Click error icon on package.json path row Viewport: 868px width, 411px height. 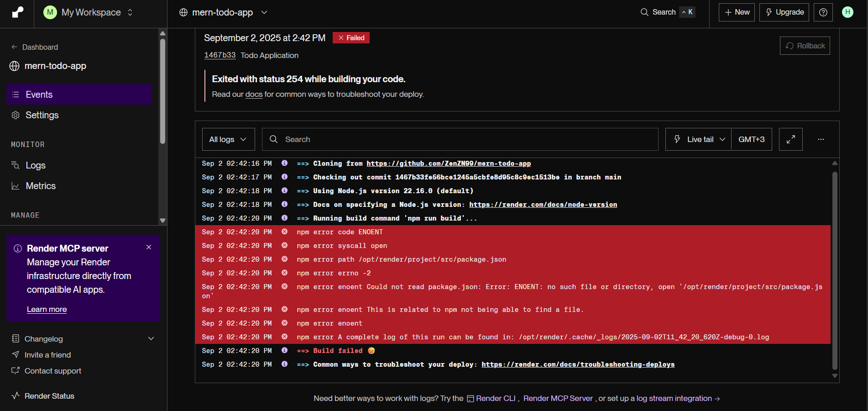284,259
